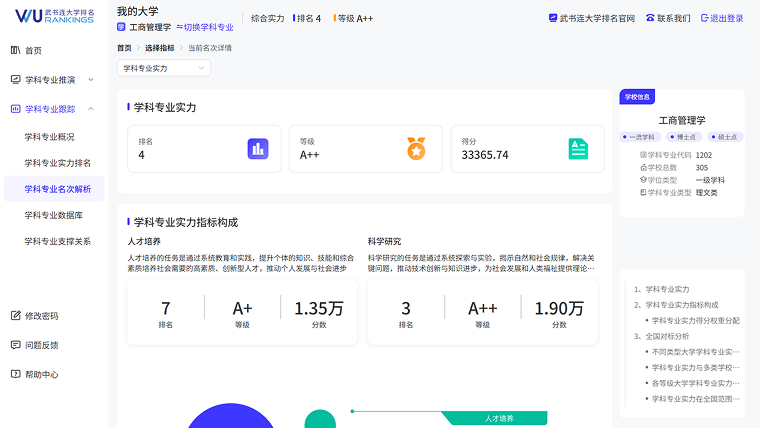Click the 得分 document icon

[578, 149]
